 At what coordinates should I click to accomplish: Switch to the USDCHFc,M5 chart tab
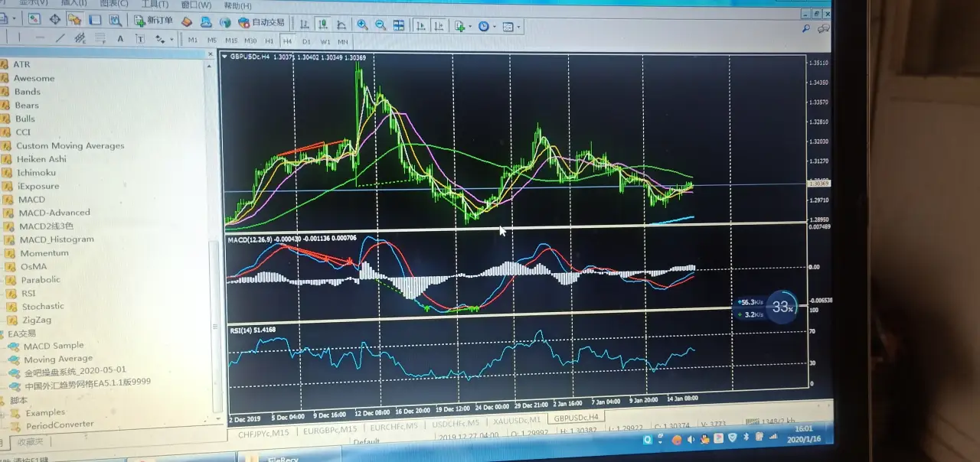pos(456,423)
